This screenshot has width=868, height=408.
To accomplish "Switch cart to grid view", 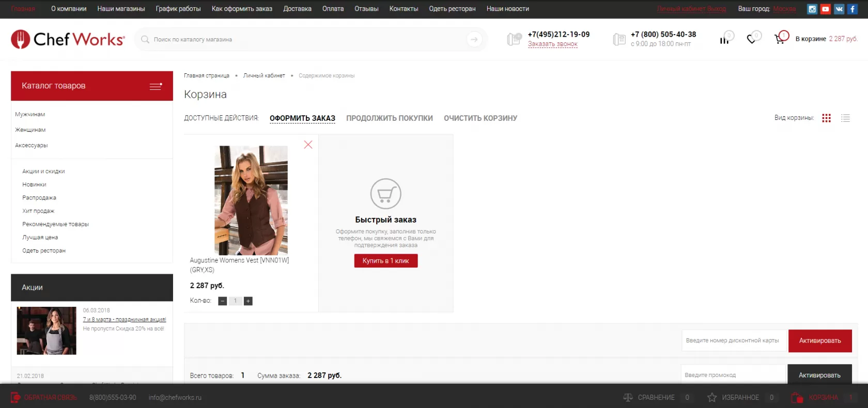I will pos(826,118).
